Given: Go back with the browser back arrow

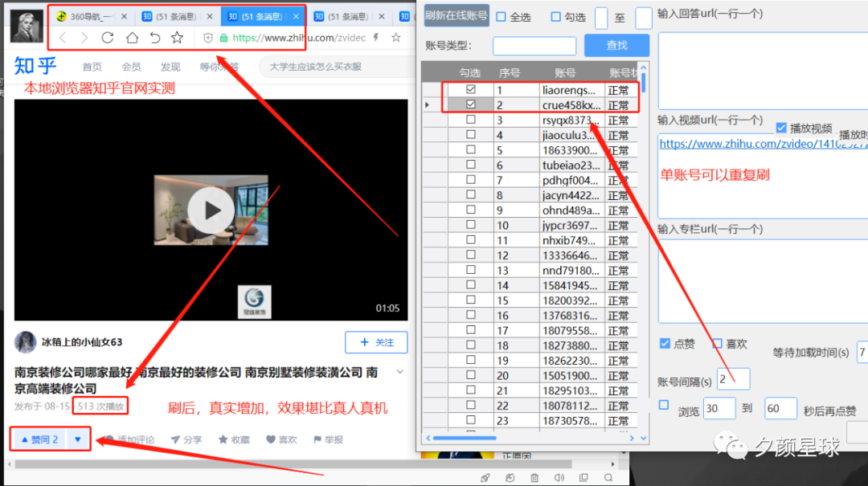Looking at the screenshot, I should coord(63,38).
